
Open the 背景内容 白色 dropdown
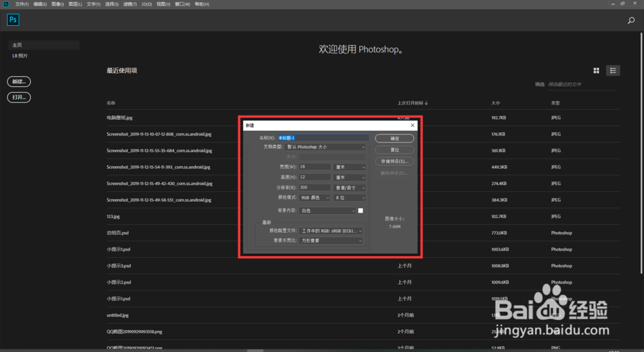(x=327, y=211)
